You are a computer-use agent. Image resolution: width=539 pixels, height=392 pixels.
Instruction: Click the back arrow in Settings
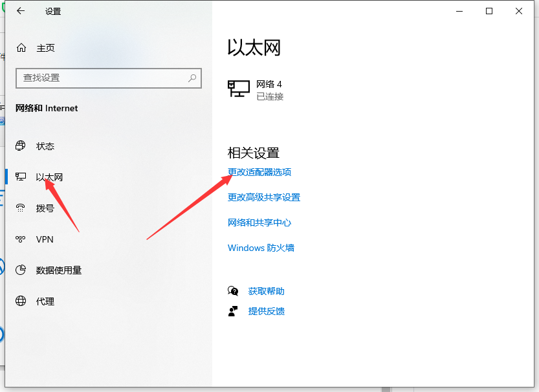(x=21, y=11)
